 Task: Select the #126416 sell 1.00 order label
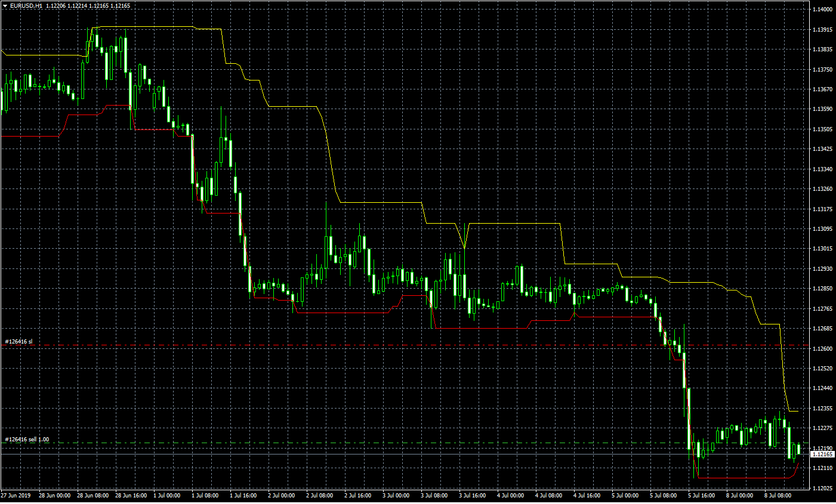27,440
